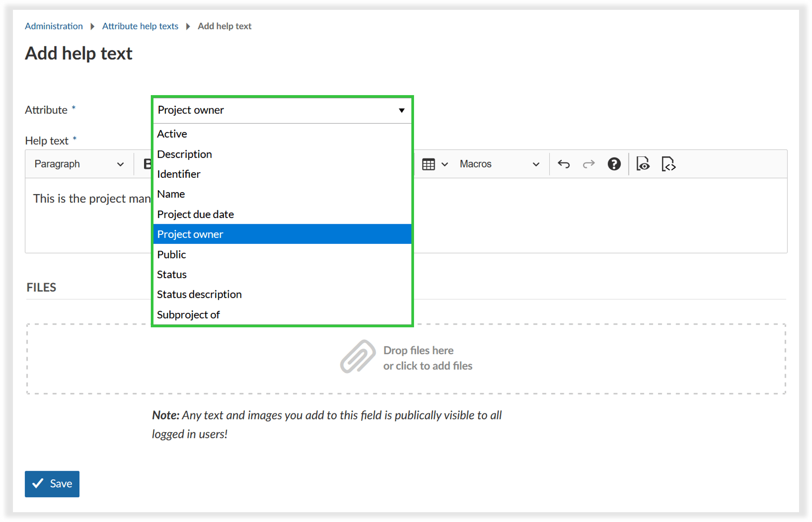Switch to Markdown source mode icon
Screen dimensions: 812x522
click(x=668, y=164)
